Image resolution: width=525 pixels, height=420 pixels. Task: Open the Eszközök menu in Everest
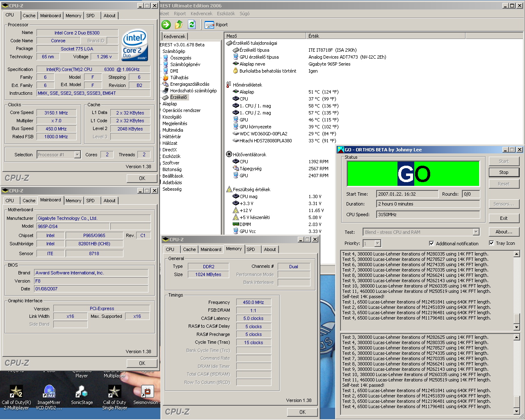(x=226, y=14)
